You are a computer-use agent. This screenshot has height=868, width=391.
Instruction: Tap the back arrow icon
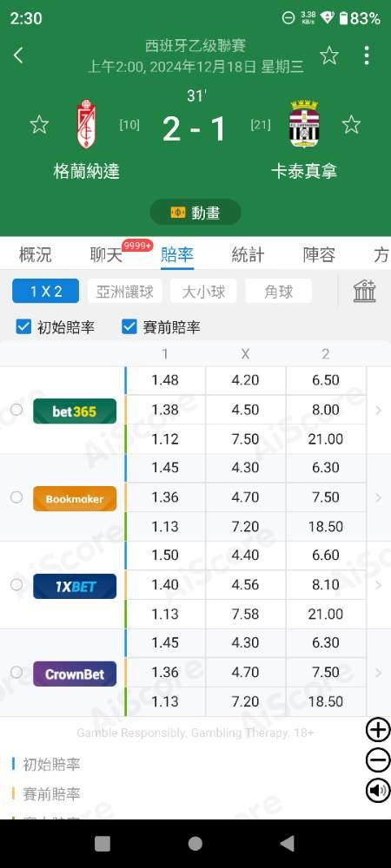pyautogui.click(x=18, y=55)
